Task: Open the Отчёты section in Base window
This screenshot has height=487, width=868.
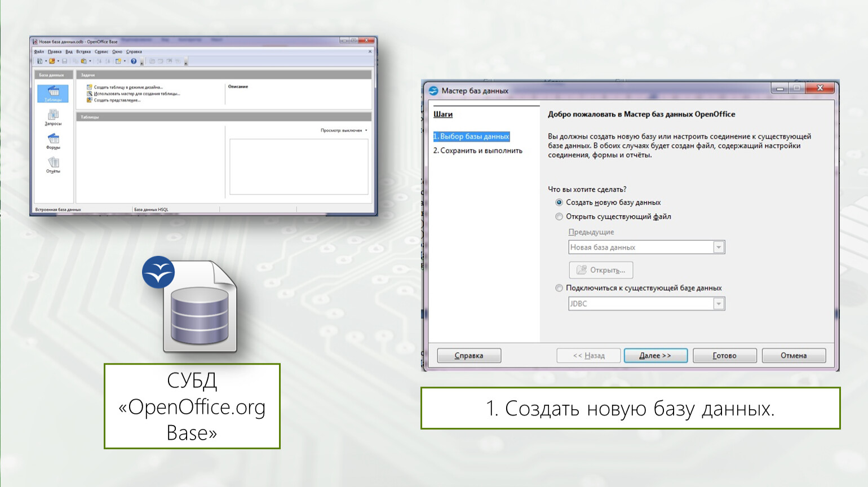Action: pyautogui.click(x=53, y=165)
